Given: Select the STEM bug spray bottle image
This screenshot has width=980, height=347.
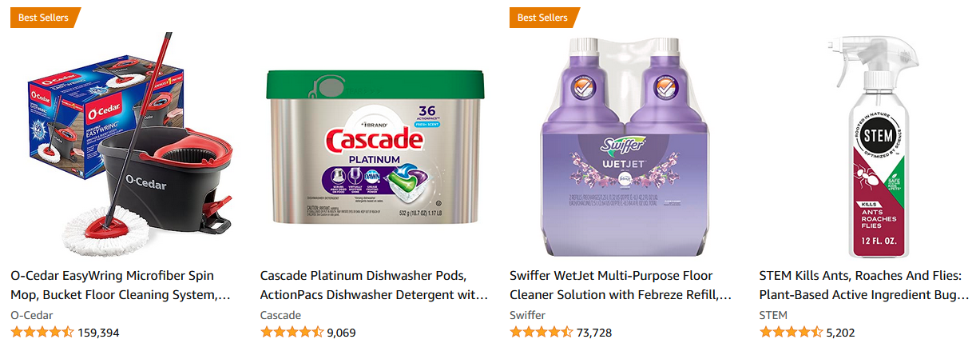Looking at the screenshot, I should point(873,144).
